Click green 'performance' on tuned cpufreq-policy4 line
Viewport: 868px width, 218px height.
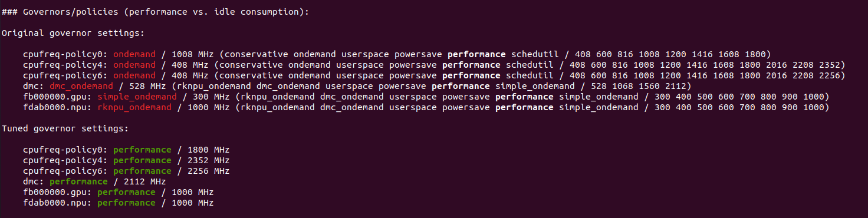(142, 160)
